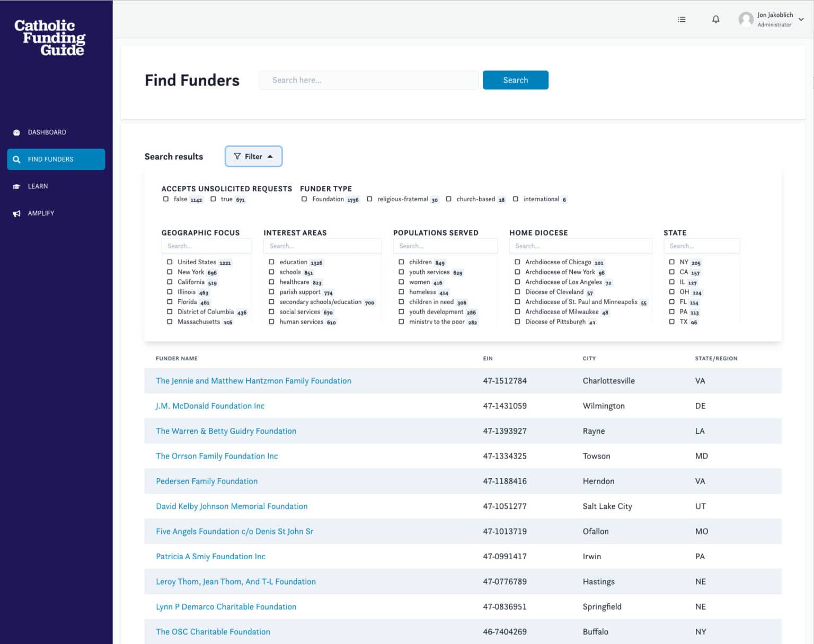
Task: Tick the education interest area checkbox
Action: (x=271, y=262)
